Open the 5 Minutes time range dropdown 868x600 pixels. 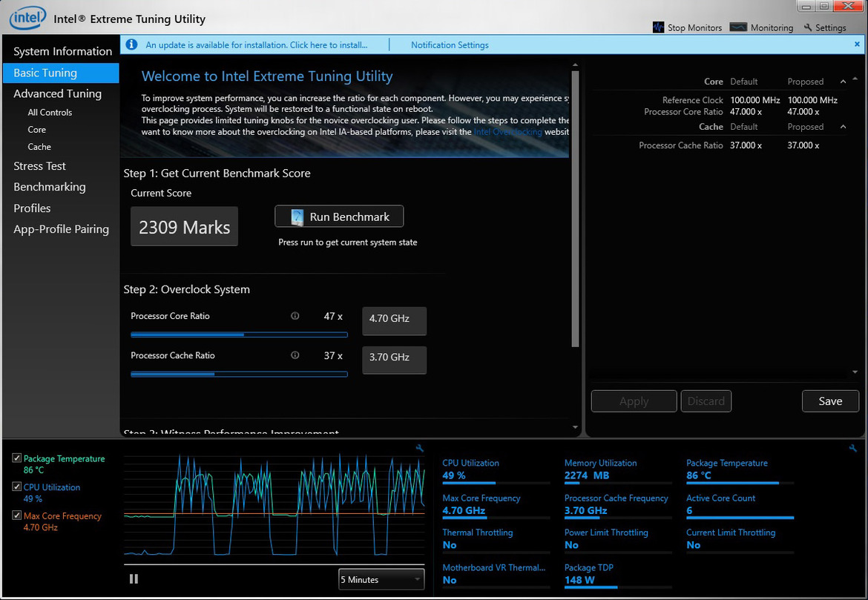pos(381,579)
